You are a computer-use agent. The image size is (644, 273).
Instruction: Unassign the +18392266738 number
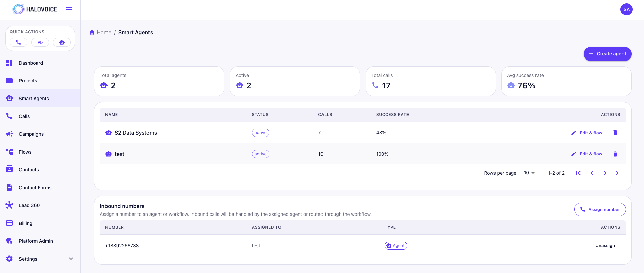coord(605,246)
